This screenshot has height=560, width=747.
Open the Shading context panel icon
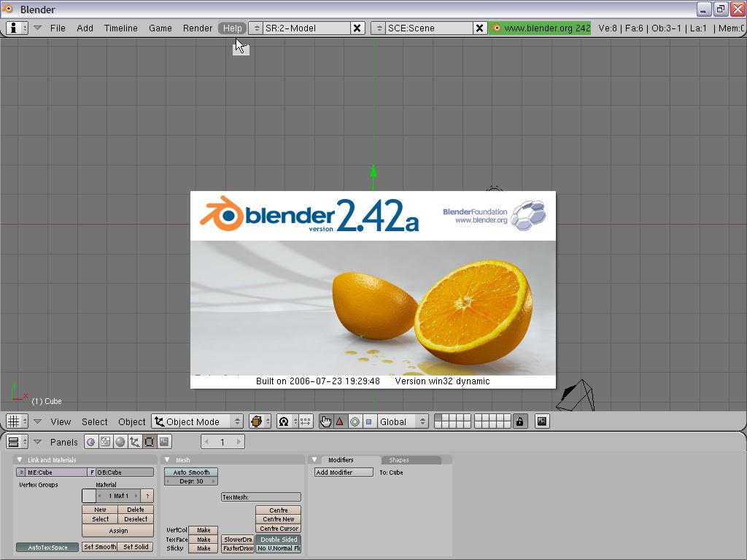[120, 442]
